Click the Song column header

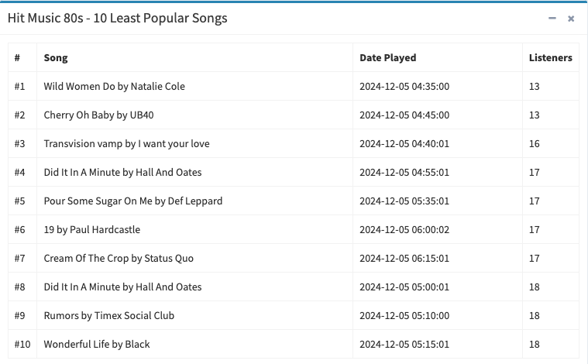[56, 58]
